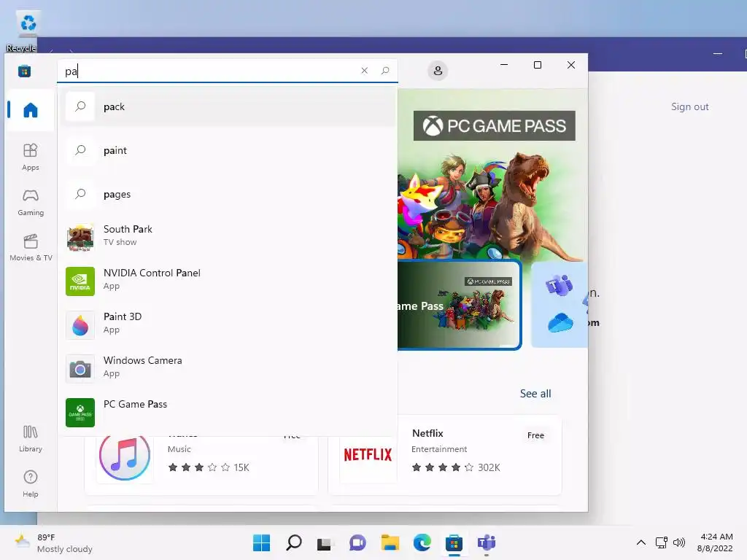The height and width of the screenshot is (560, 747).
Task: Choose South Park TV show result
Action: (x=228, y=238)
